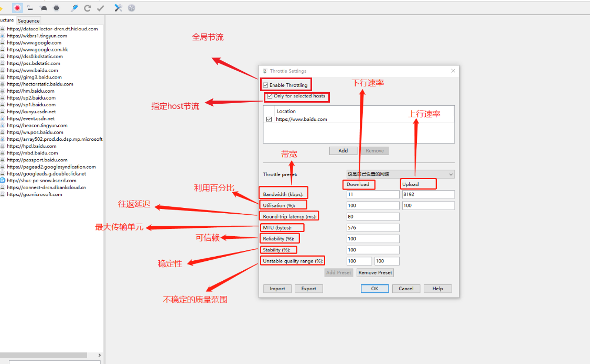Select the blue pen compose tool
The width and height of the screenshot is (590, 364).
click(74, 8)
